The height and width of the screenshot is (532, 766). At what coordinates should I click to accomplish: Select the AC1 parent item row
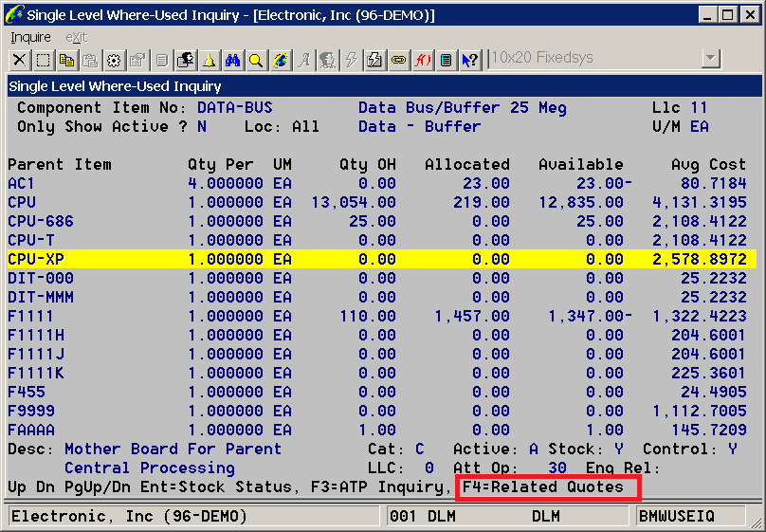[x=381, y=183]
